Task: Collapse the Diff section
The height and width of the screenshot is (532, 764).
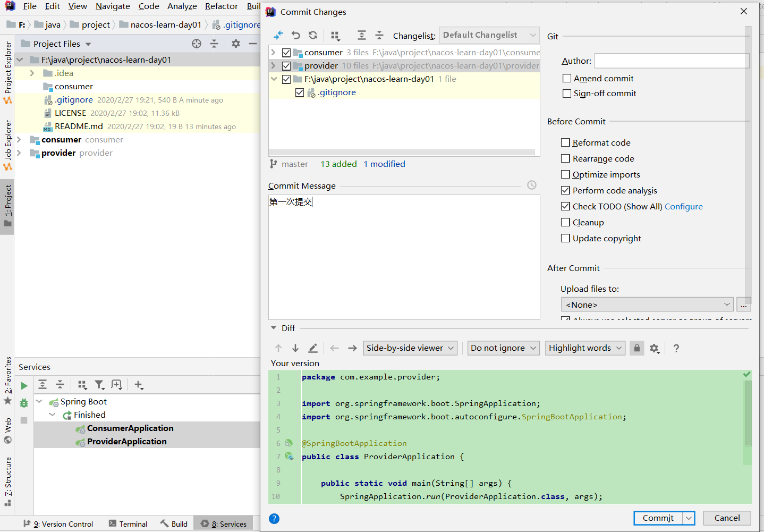Action: pyautogui.click(x=274, y=328)
